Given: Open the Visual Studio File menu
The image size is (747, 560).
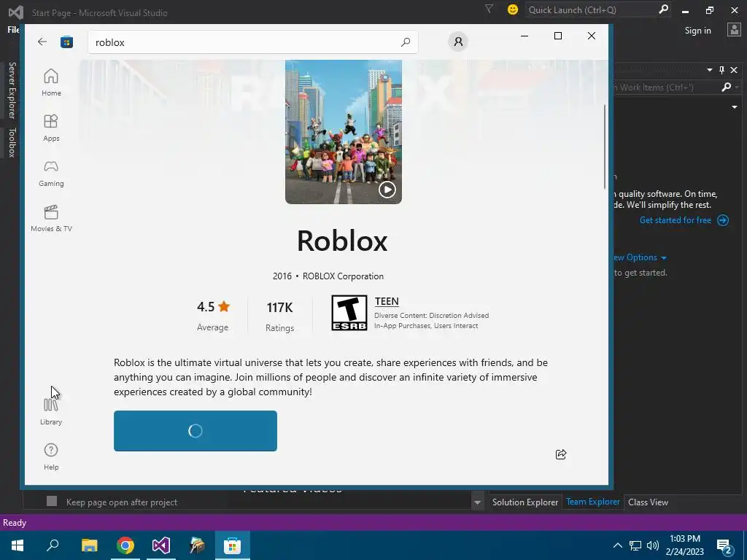Looking at the screenshot, I should (x=13, y=30).
